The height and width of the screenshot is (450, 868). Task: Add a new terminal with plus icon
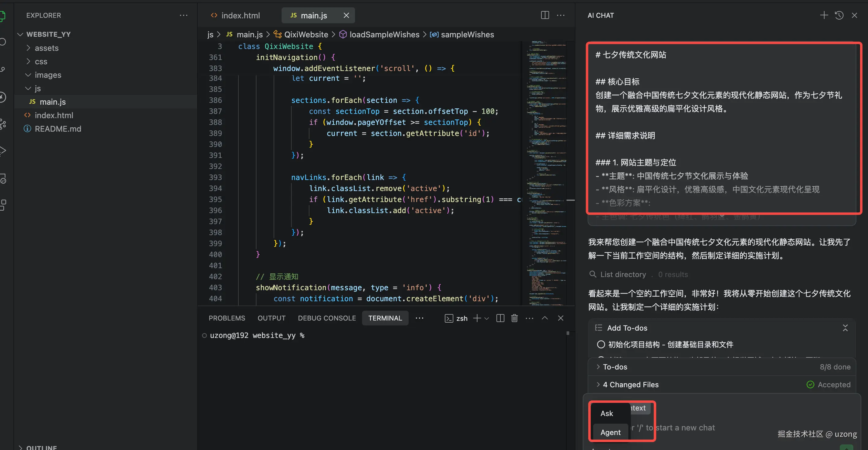tap(477, 318)
